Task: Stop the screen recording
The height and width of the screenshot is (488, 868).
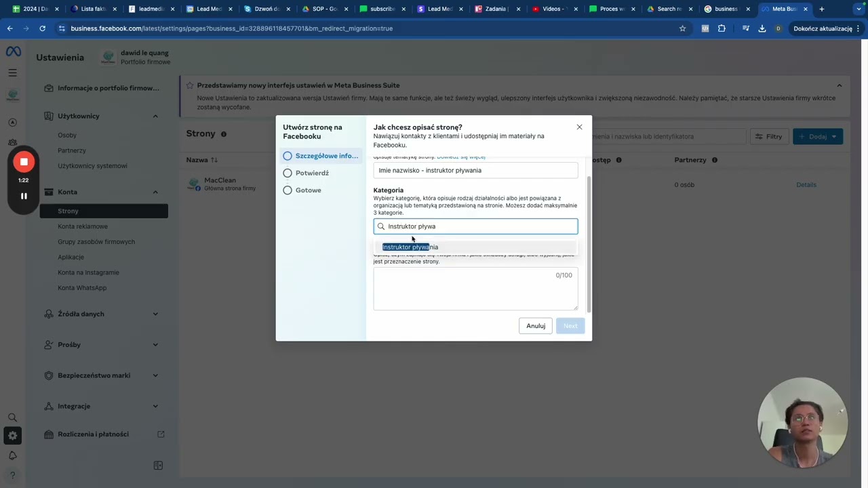Action: click(x=24, y=162)
